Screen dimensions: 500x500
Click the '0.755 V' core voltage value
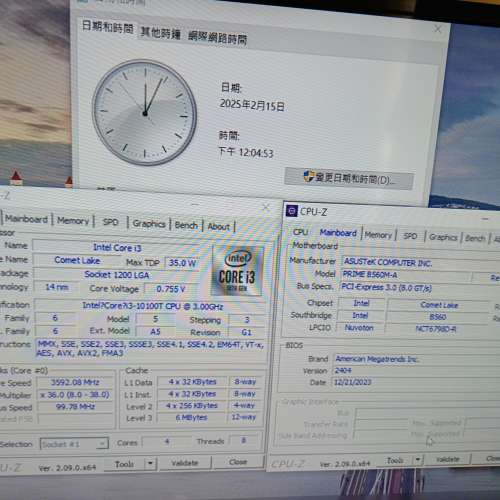[171, 289]
